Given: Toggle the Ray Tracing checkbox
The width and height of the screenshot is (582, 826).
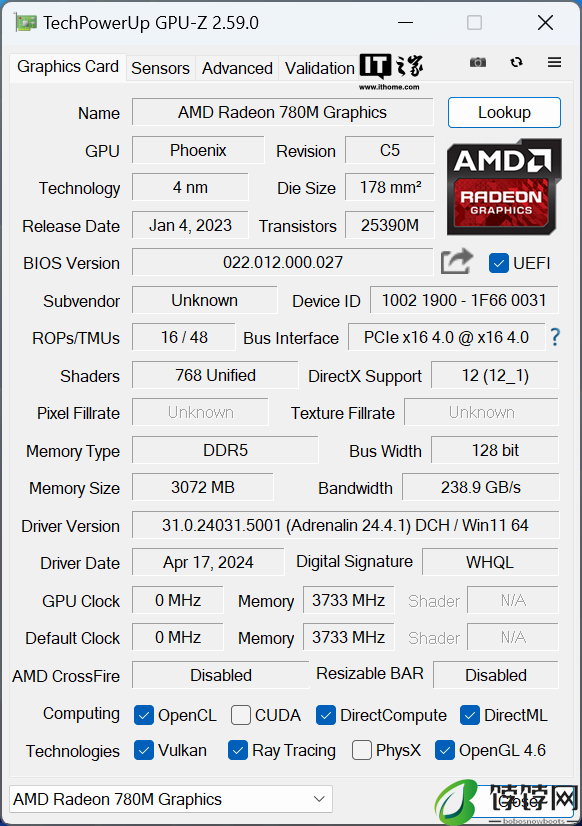Looking at the screenshot, I should pyautogui.click(x=238, y=751).
